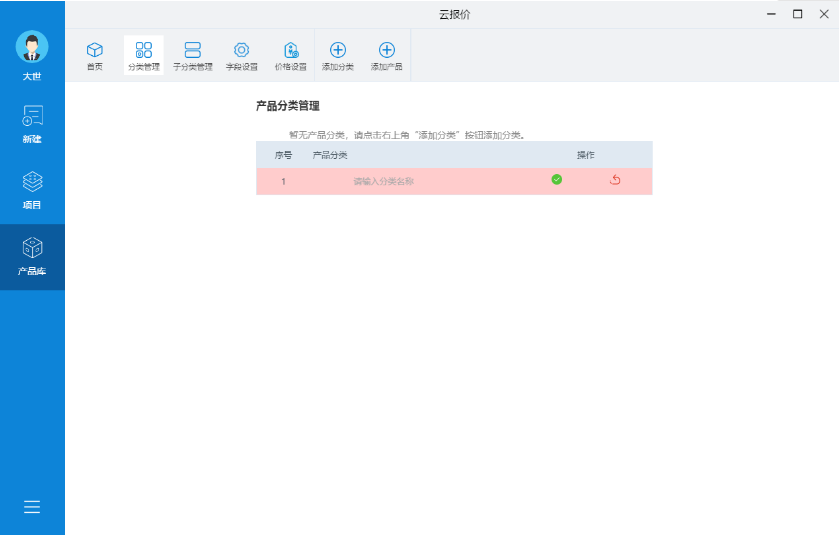
Task: Click the 序号 column header
Action: click(x=283, y=155)
